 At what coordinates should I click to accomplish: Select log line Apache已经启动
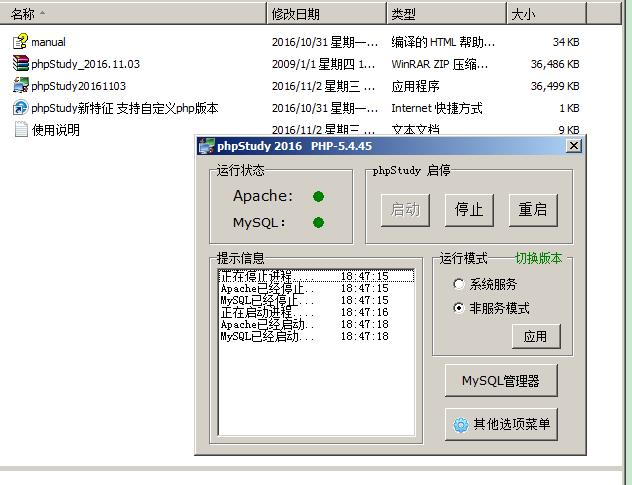316,325
